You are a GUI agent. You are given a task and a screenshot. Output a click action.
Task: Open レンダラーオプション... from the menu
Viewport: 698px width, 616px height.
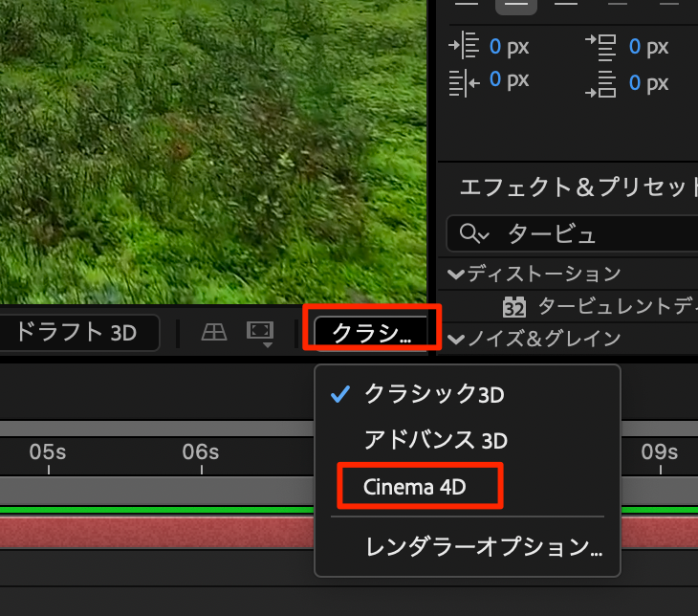483,548
